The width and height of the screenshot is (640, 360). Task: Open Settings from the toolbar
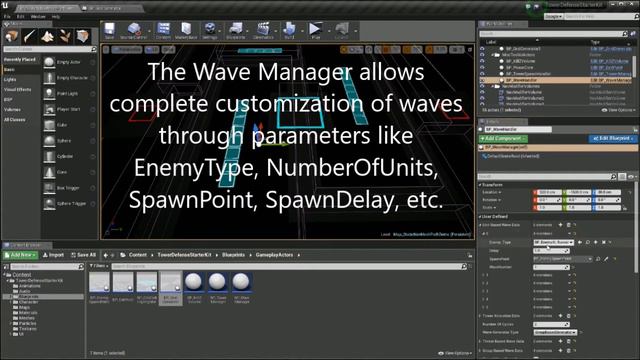pos(210,30)
